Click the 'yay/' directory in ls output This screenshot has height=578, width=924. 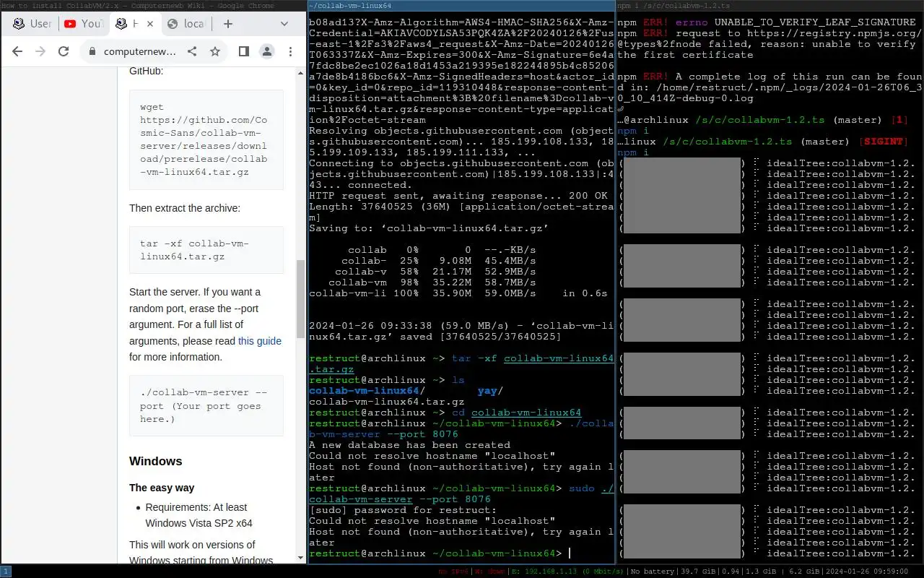tap(490, 391)
